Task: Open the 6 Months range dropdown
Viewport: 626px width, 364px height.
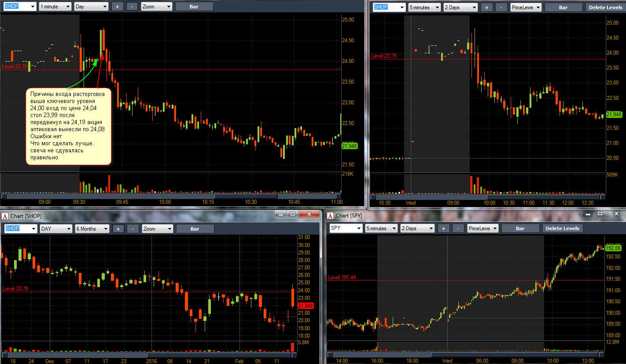Action: click(92, 229)
